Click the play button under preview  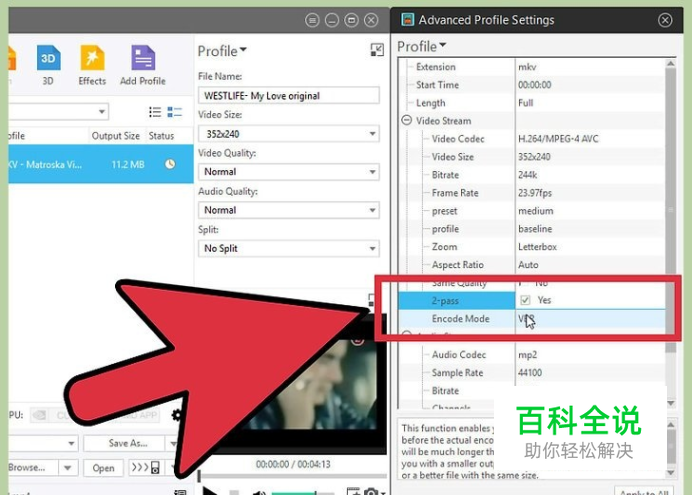(210, 491)
